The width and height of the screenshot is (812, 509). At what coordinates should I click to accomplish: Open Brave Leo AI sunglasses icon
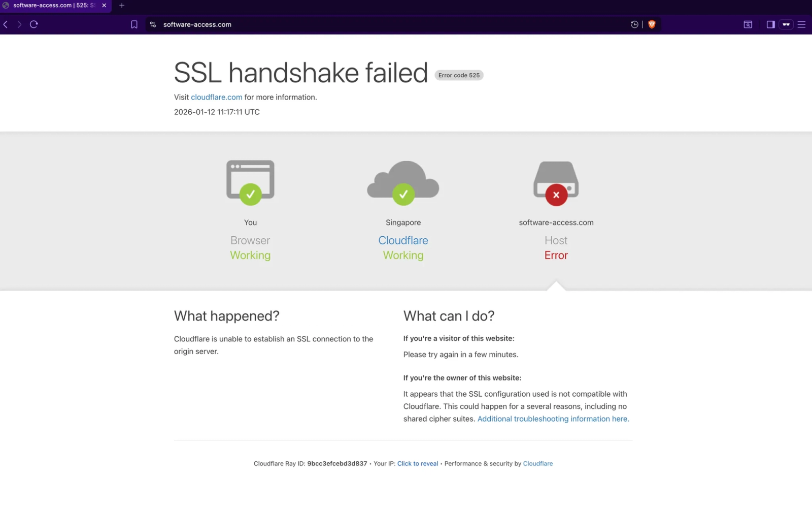786,24
